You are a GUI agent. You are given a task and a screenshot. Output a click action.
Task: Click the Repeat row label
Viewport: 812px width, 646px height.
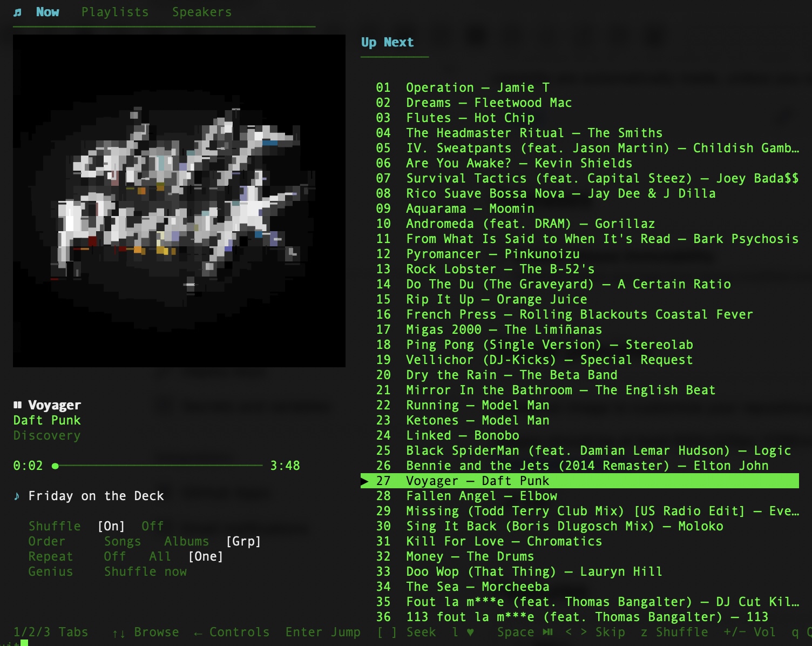point(50,556)
